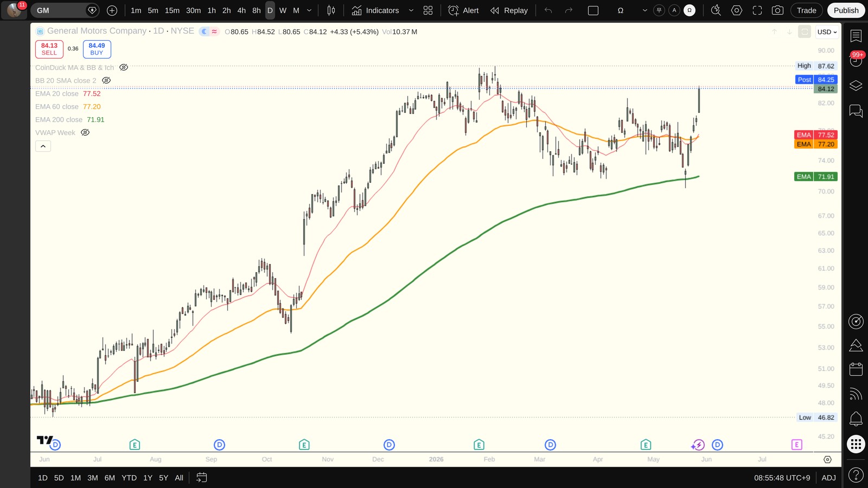Open the help center question mark
Screen dimensions: 868x488
pos(856,475)
